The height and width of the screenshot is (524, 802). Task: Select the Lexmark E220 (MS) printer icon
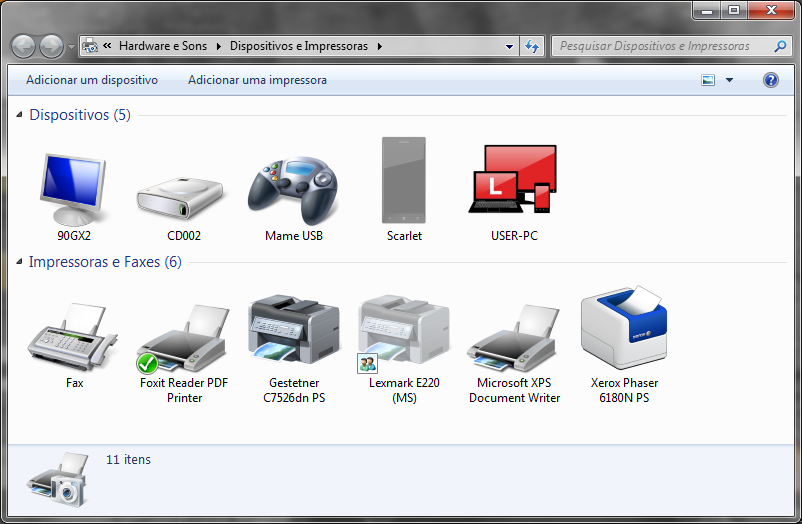tap(404, 332)
